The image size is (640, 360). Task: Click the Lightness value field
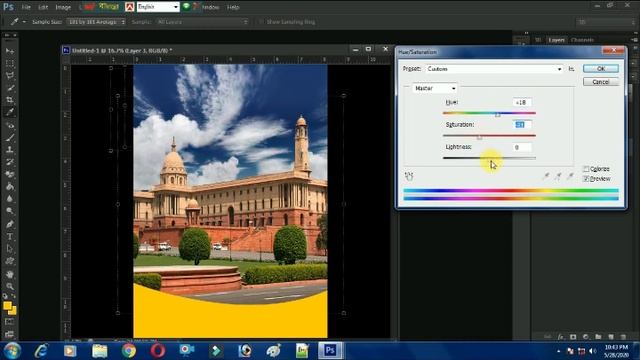522,147
